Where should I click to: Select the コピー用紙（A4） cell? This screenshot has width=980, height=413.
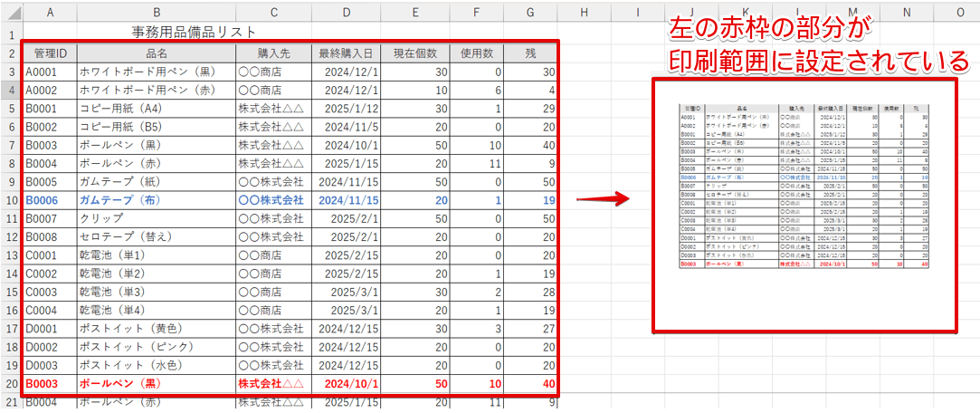[x=155, y=108]
